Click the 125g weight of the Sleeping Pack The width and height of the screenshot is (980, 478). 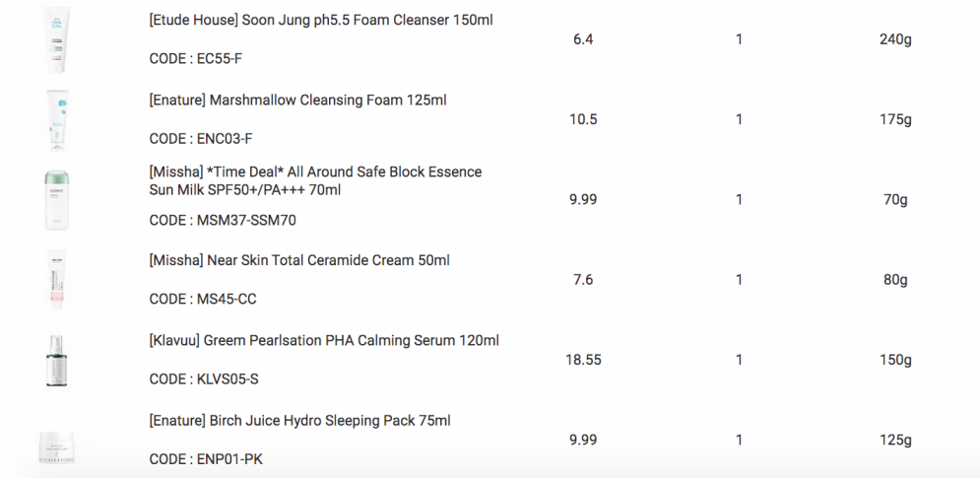pyautogui.click(x=895, y=440)
